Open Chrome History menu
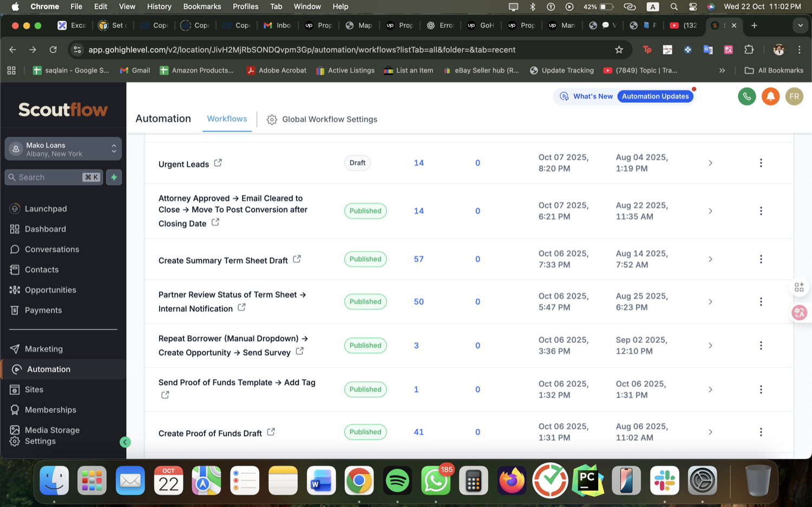Screen dimensions: 812x507 (159, 6)
